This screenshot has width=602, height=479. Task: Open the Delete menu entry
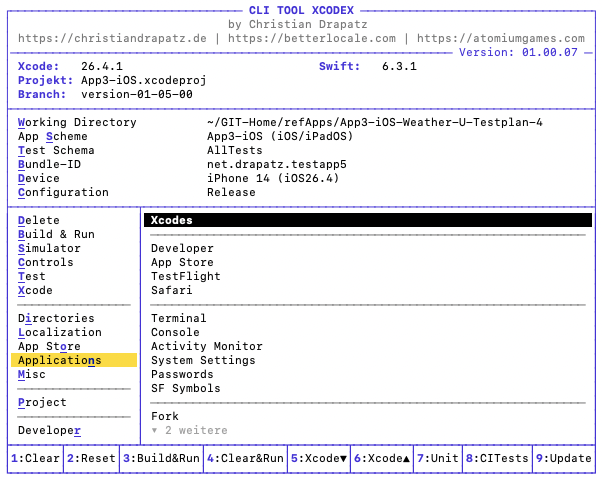point(39,220)
